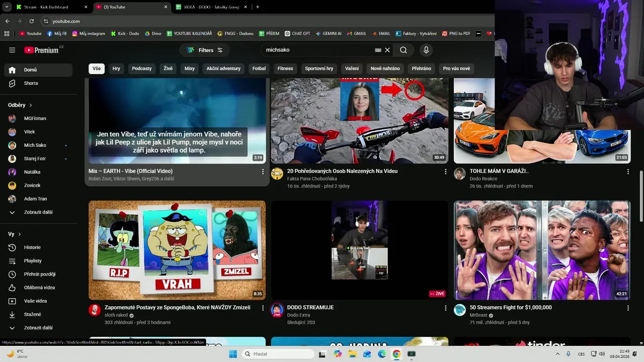The image size is (644, 362).
Task: Reload the page
Action: coord(31,21)
